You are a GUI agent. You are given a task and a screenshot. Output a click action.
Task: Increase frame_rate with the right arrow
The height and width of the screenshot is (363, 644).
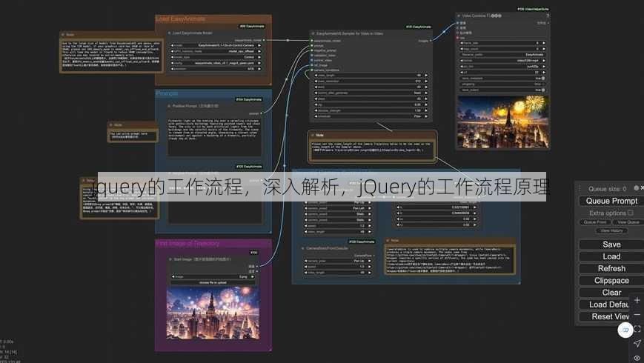(x=544, y=43)
